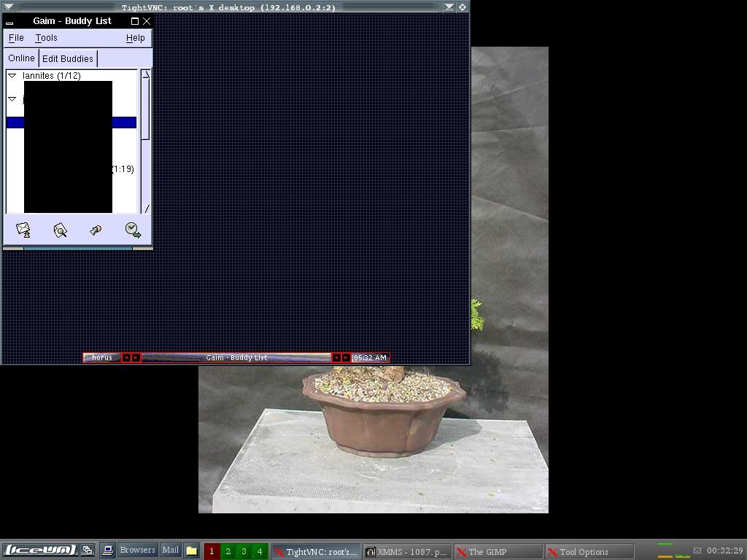
Task: Launch the terminal computer icon in taskbar
Action: tap(108, 551)
